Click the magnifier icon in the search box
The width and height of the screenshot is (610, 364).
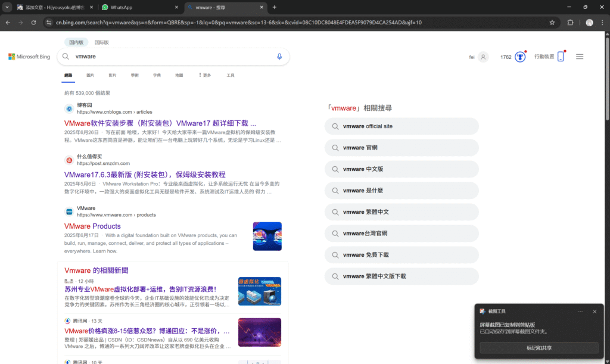66,57
